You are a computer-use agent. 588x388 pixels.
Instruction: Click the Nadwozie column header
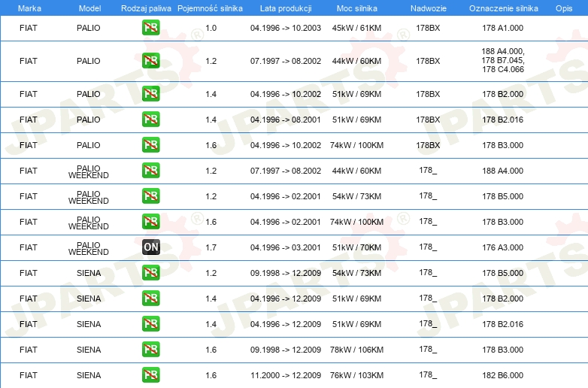pyautogui.click(x=429, y=8)
